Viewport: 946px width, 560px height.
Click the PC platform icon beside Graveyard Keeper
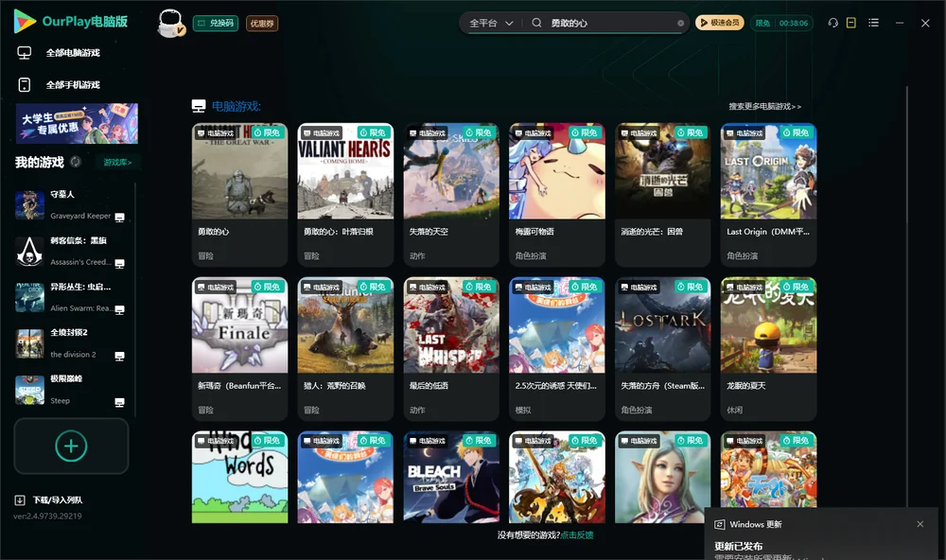tap(119, 218)
